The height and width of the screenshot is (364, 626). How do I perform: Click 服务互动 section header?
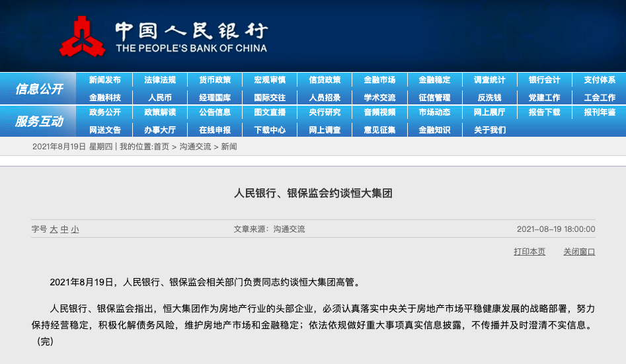click(x=39, y=121)
